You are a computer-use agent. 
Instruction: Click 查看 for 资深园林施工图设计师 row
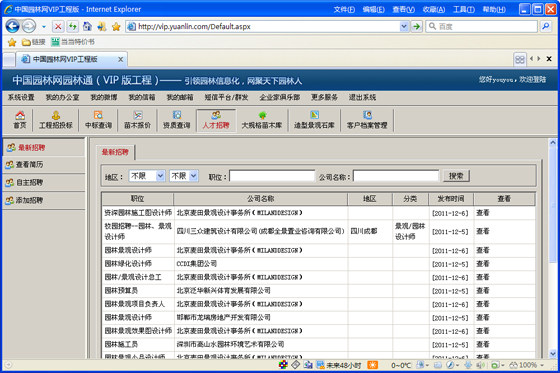(483, 213)
